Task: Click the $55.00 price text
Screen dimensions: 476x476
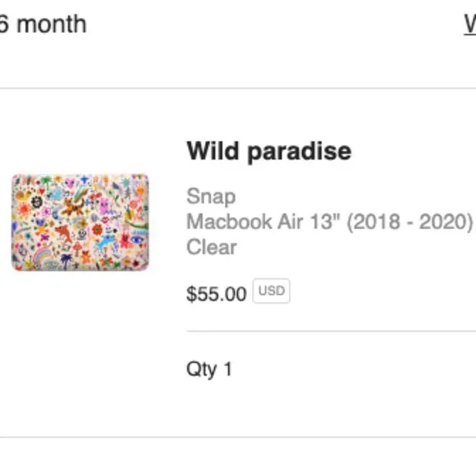Action: coord(216,294)
